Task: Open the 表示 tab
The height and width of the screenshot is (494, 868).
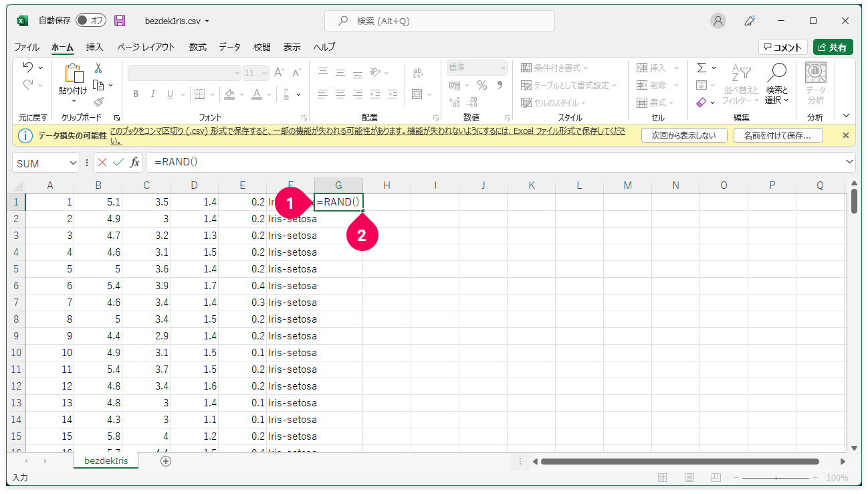Action: tap(292, 47)
